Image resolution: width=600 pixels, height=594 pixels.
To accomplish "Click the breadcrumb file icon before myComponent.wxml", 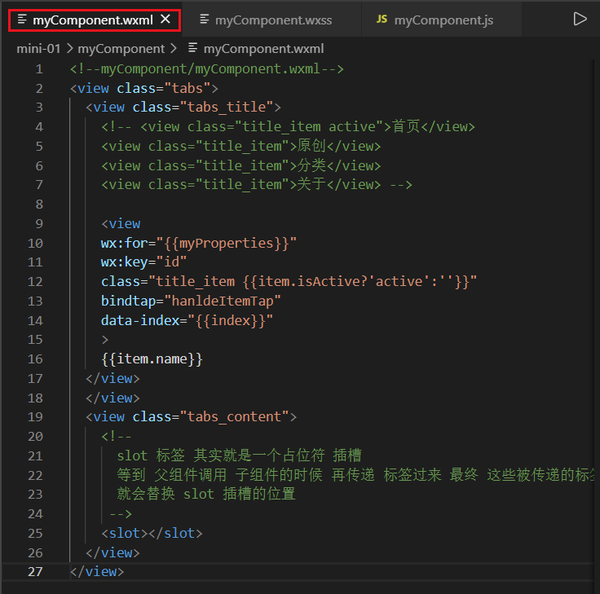I will [192, 48].
